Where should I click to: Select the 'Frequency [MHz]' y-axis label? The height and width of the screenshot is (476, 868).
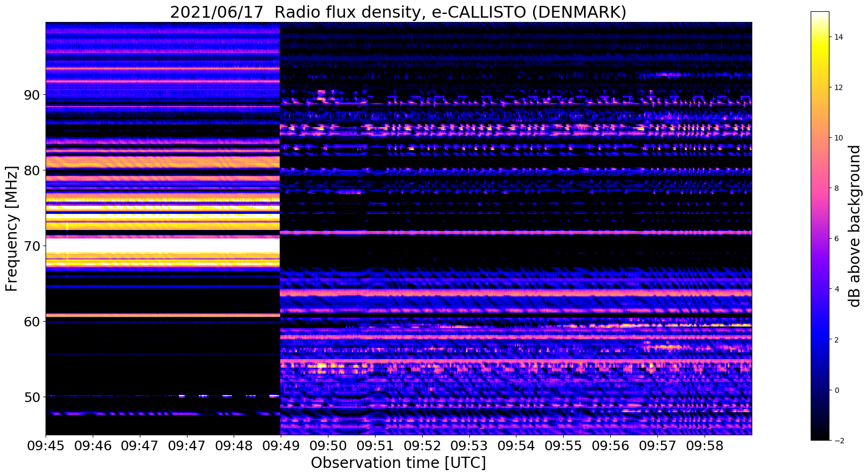coord(12,228)
